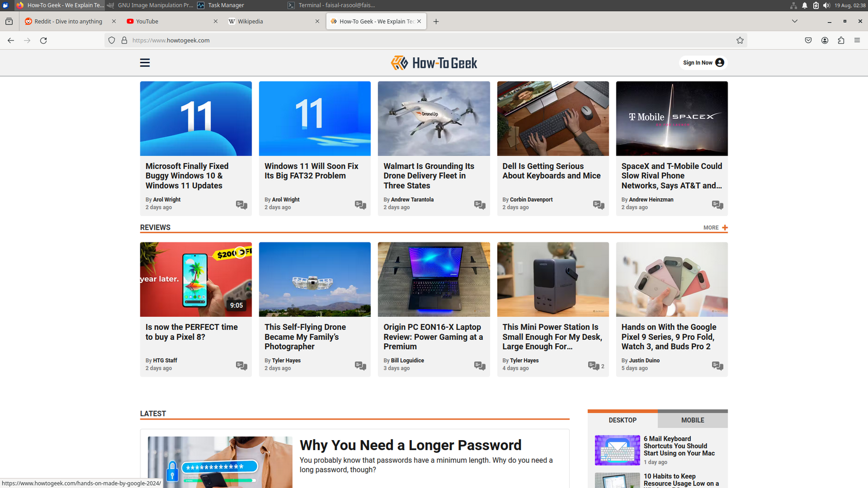The image size is (868, 488).
Task: Open How-To Geek's hamburger navigation menu
Action: pos(145,62)
